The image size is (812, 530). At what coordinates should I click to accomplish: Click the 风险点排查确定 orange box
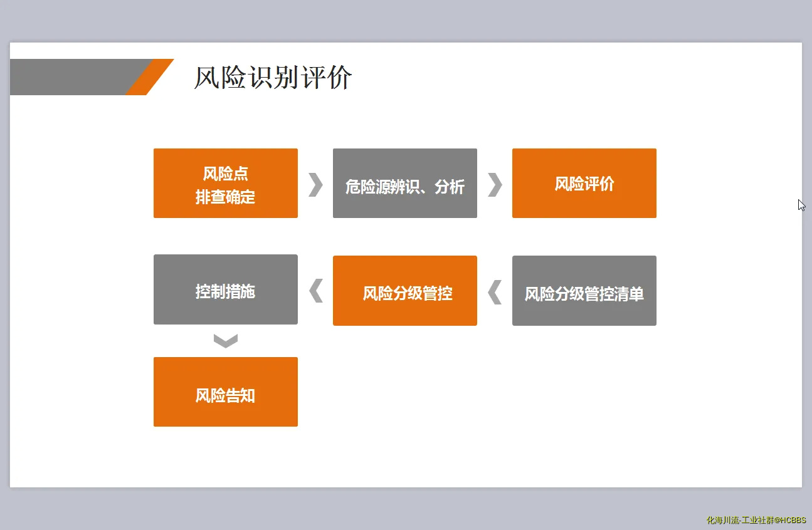(226, 183)
